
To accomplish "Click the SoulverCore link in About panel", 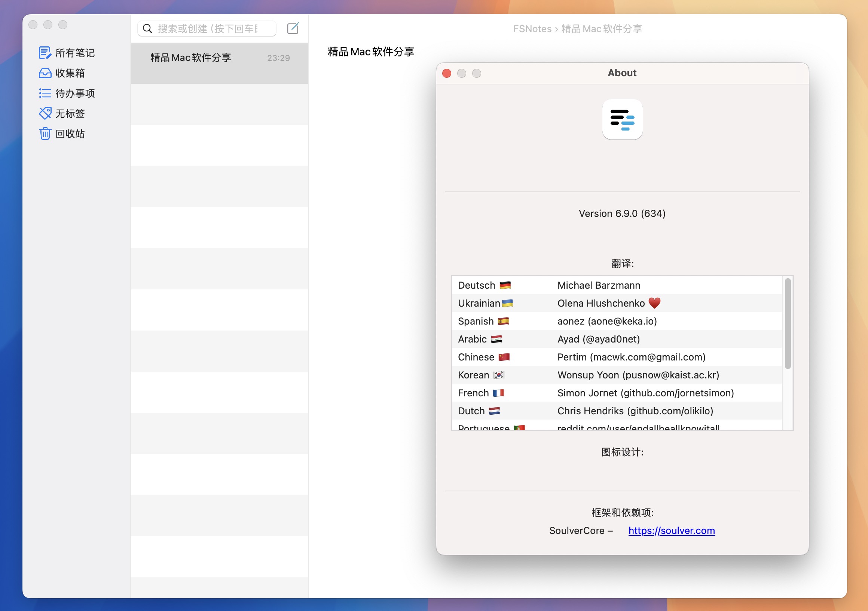I will click(x=671, y=529).
